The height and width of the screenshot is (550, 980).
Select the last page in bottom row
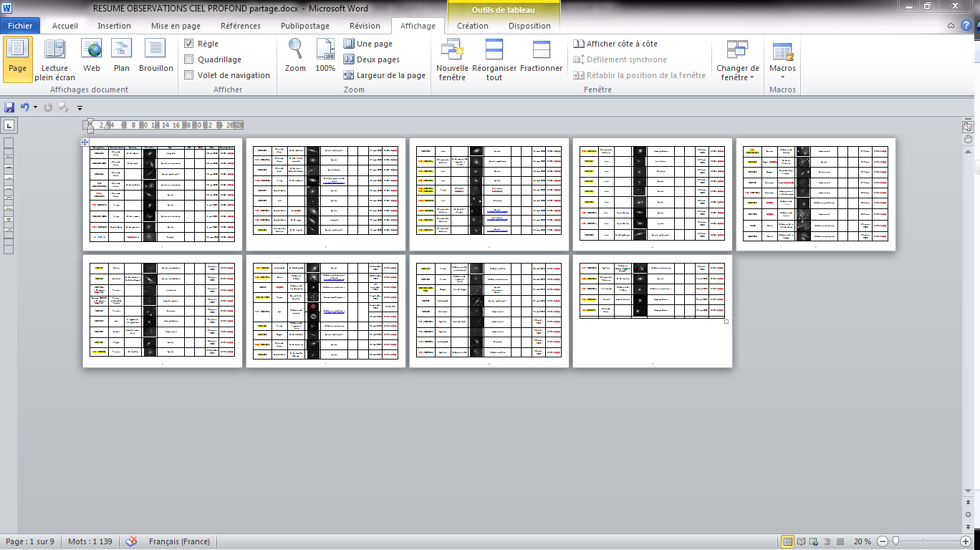coord(653,311)
